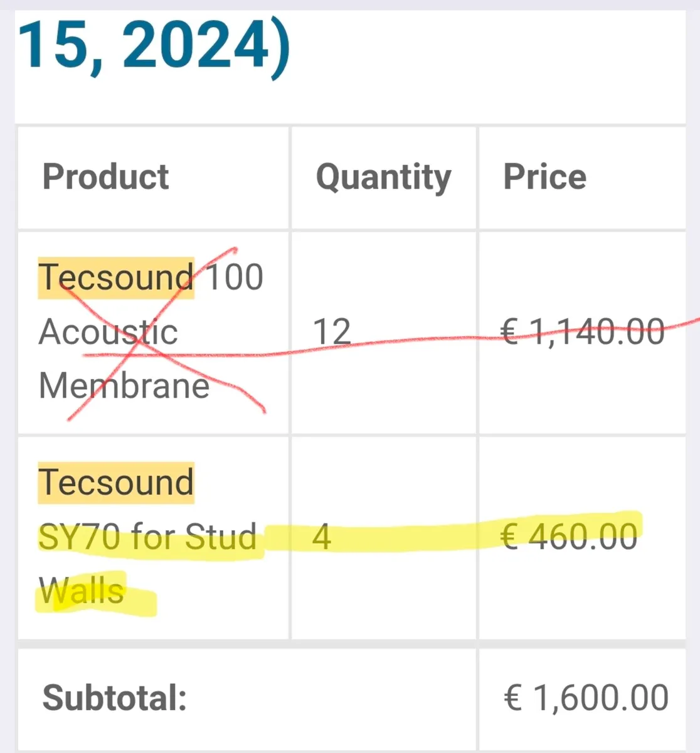Click the € 1,600.00 subtotal amount
The height and width of the screenshot is (753, 700).
(586, 698)
